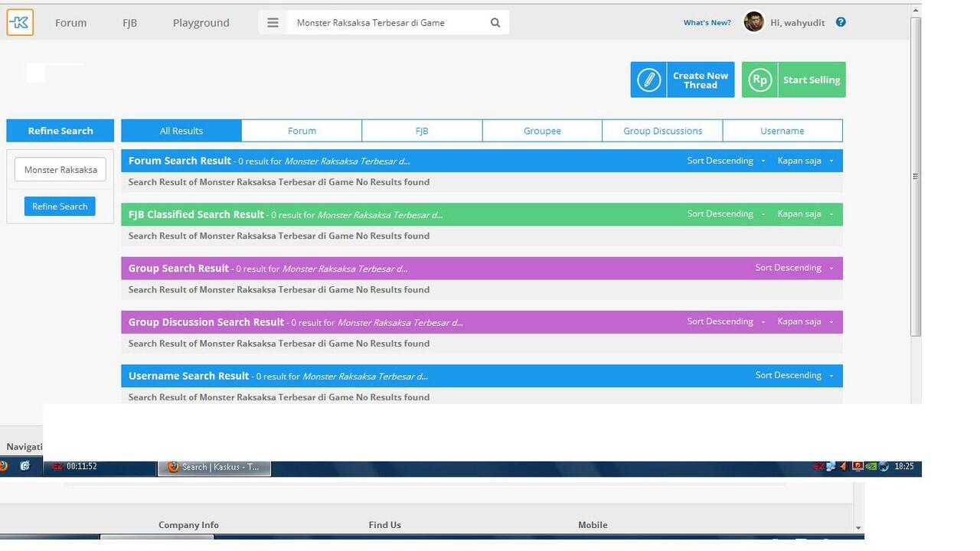Open the What's New? link

tap(707, 23)
